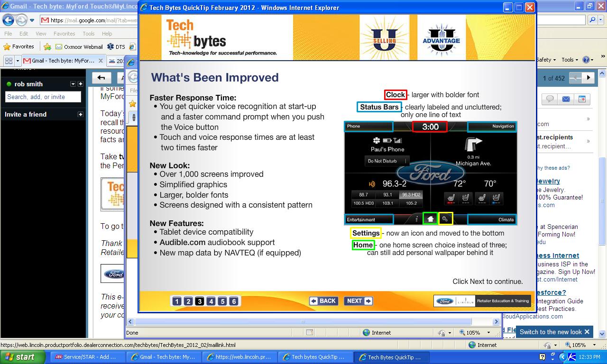Switch to Gmail - Tech byte taskbar item
The image size is (607, 364).
164,357
